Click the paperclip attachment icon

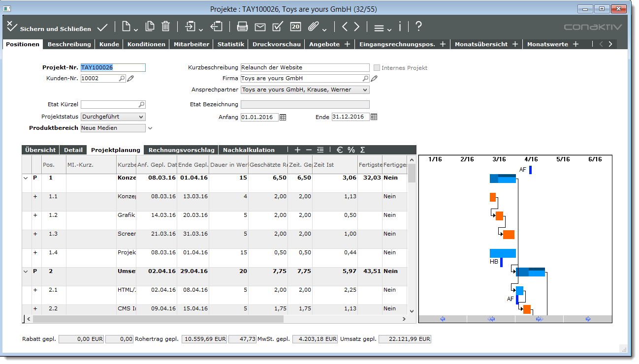pyautogui.click(x=313, y=27)
